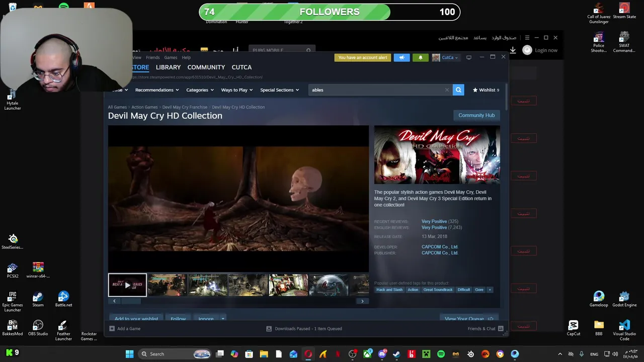Select the Visual Studio Code desktop icon

pyautogui.click(x=624, y=330)
